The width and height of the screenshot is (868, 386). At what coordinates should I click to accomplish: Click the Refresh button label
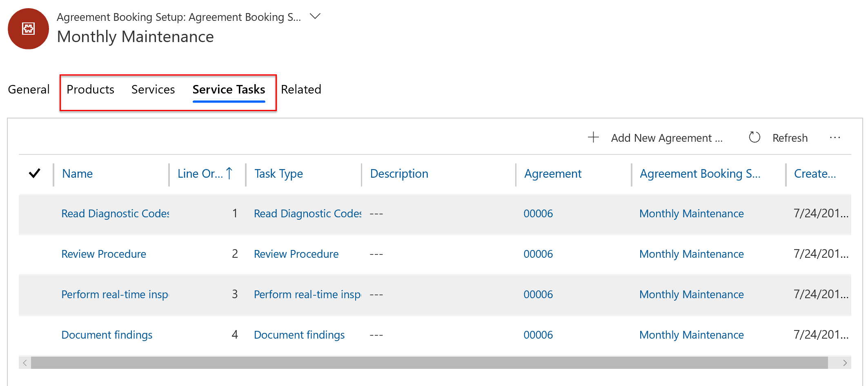tap(790, 138)
